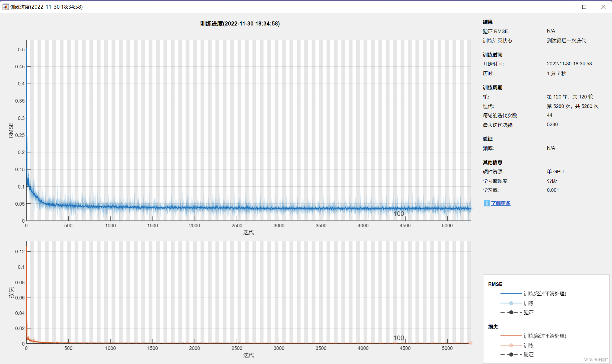
Task: Click the final-iteration dot ending the RMSE curve
Action: pyautogui.click(x=471, y=208)
